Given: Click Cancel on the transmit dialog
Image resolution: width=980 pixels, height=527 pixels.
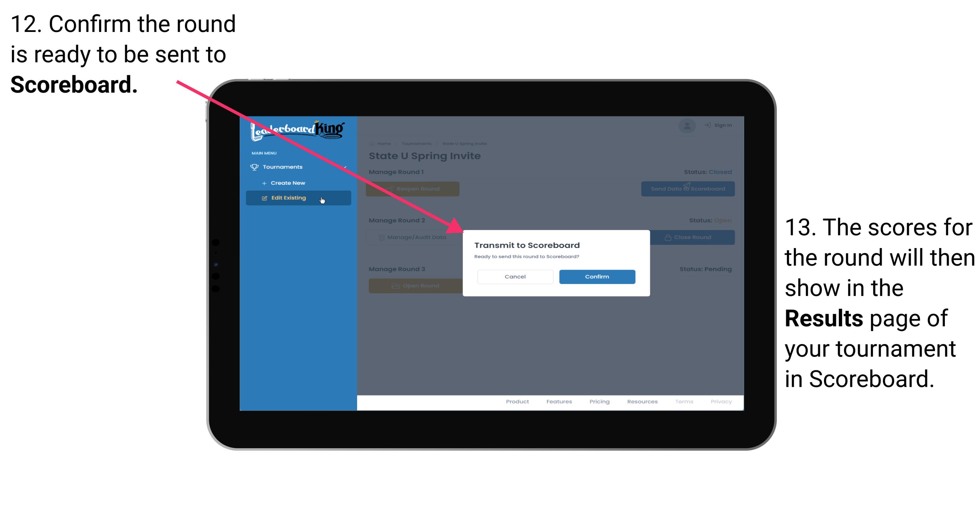Looking at the screenshot, I should tap(515, 276).
